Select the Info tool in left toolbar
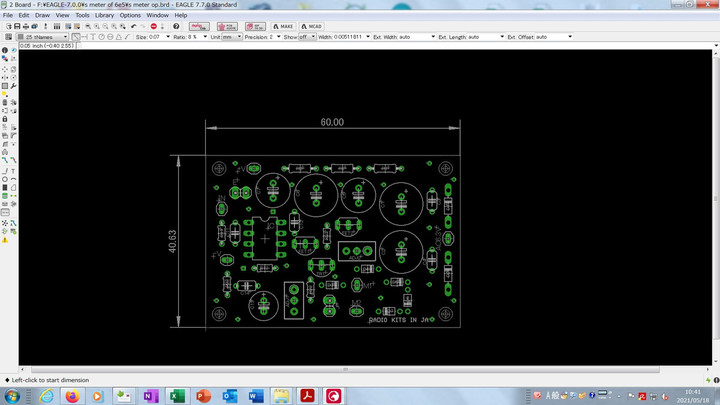 point(4,49)
